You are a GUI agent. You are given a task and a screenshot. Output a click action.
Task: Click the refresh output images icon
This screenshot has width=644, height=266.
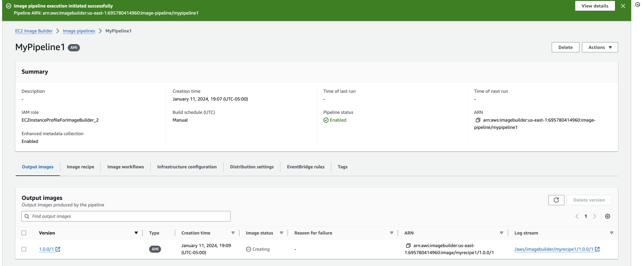pos(556,200)
